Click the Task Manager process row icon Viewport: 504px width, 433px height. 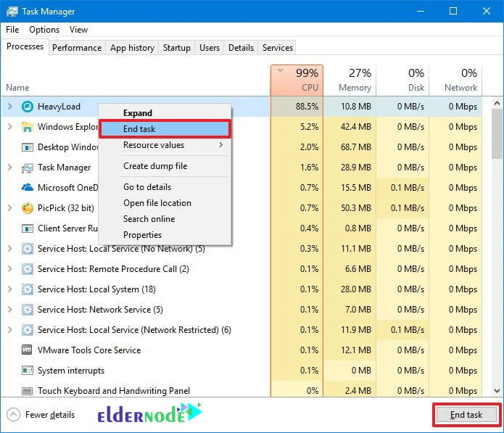[x=28, y=168]
